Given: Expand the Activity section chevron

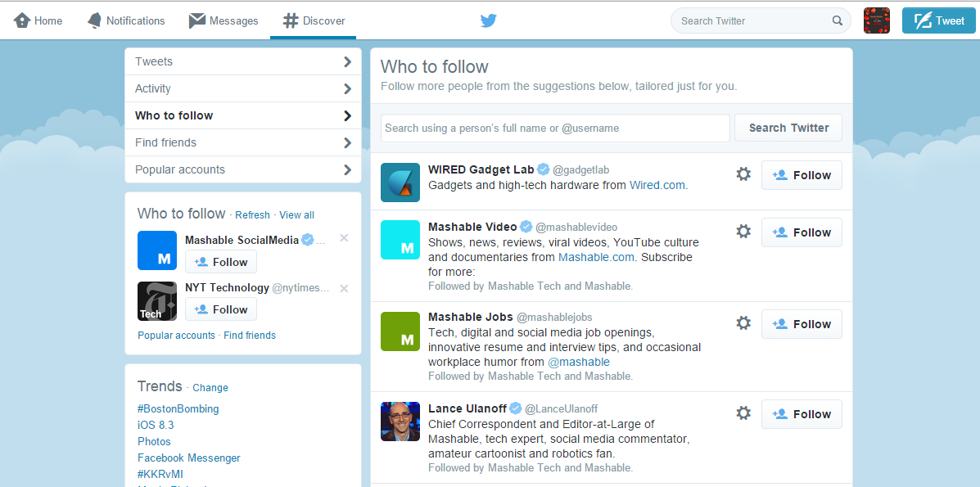Looking at the screenshot, I should 346,88.
